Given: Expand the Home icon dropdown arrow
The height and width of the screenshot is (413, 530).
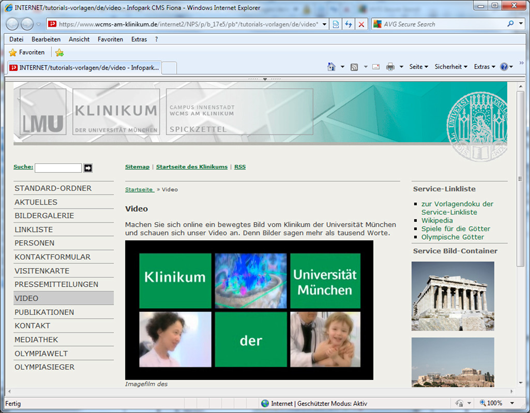Looking at the screenshot, I should tap(342, 67).
